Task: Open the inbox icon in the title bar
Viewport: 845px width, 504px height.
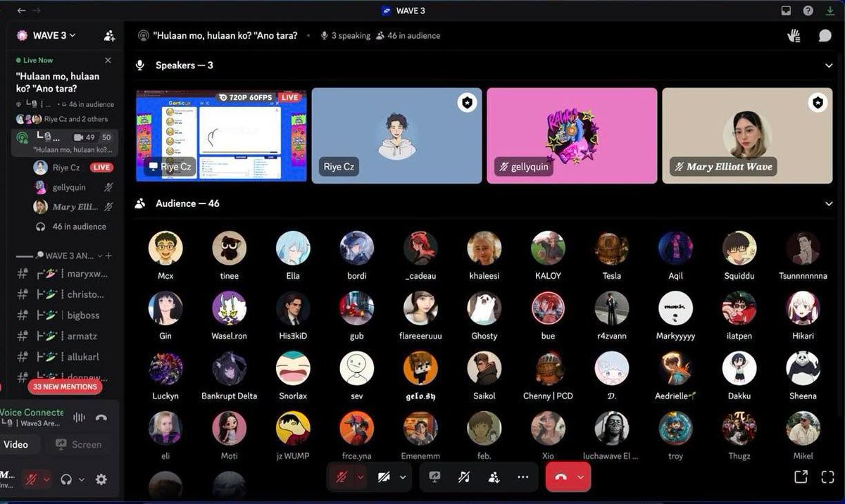Action: 787,11
